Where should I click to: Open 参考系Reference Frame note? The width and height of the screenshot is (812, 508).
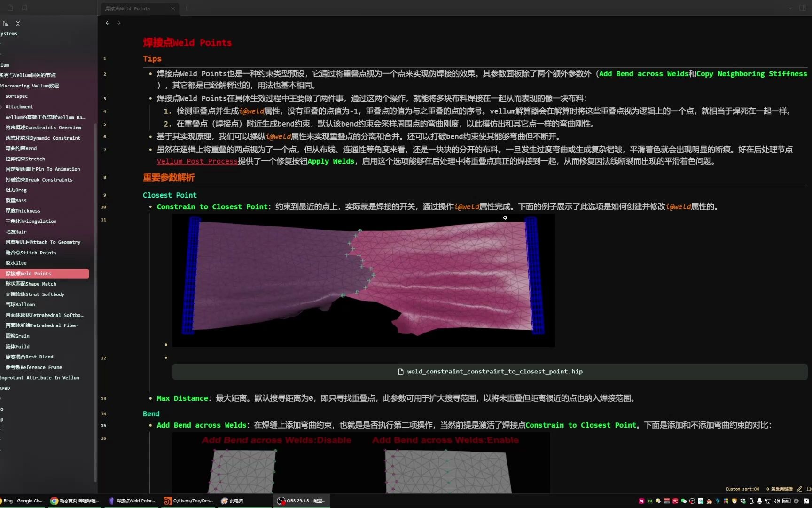(34, 367)
